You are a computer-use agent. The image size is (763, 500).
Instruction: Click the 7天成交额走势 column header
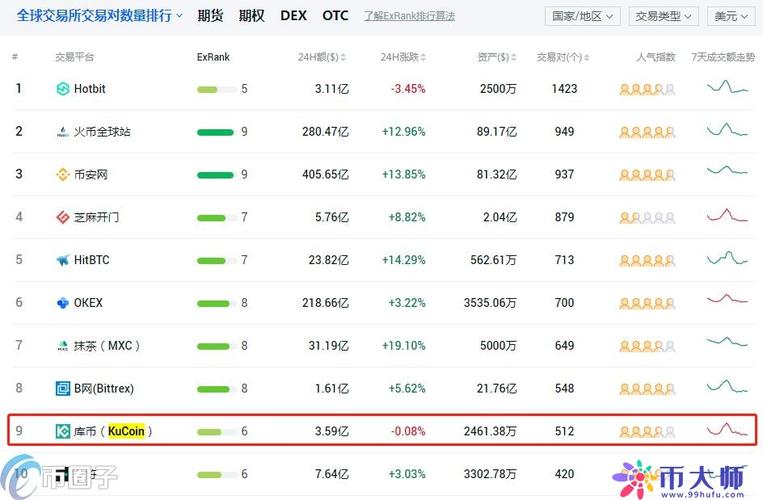coord(723,57)
